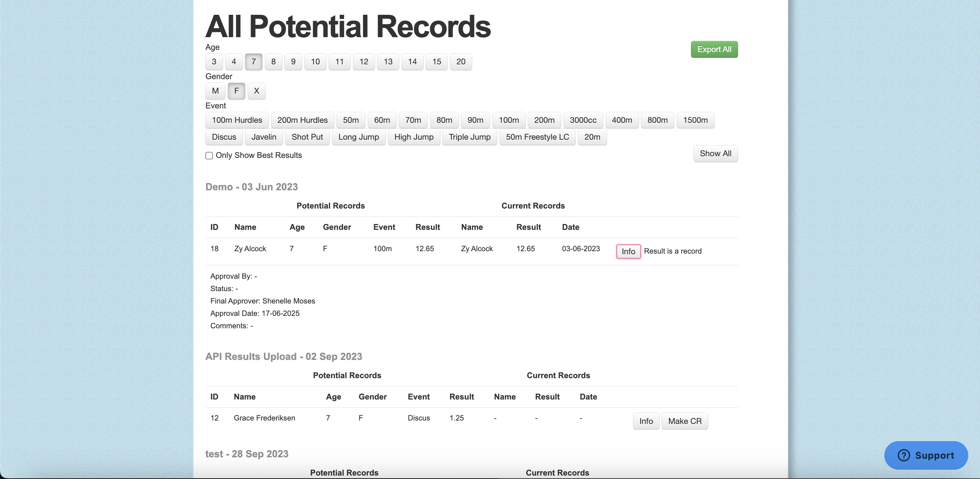The image size is (980, 479).
Task: Collapse Info for Zy Alcock record
Action: click(x=628, y=252)
